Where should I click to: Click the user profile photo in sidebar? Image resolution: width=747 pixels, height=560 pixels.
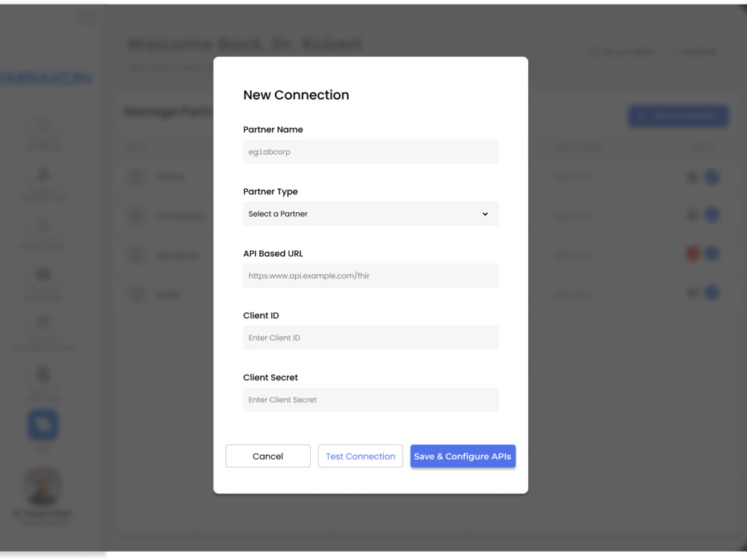[x=43, y=486]
